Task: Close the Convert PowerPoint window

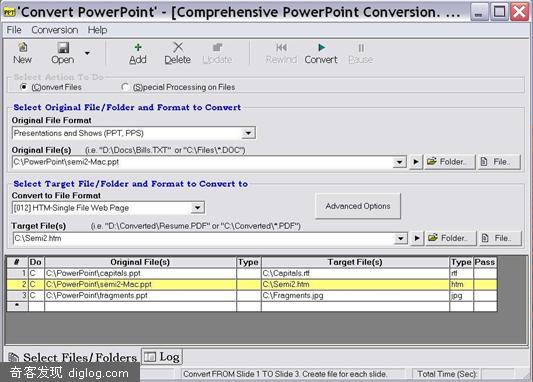Action: click(x=520, y=12)
